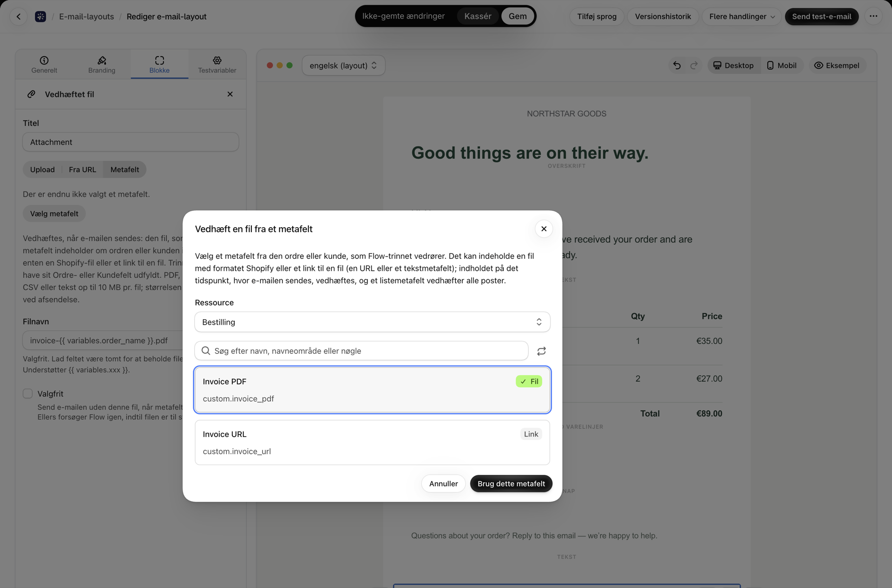
Task: Switch preview to Desktop view
Action: click(734, 65)
